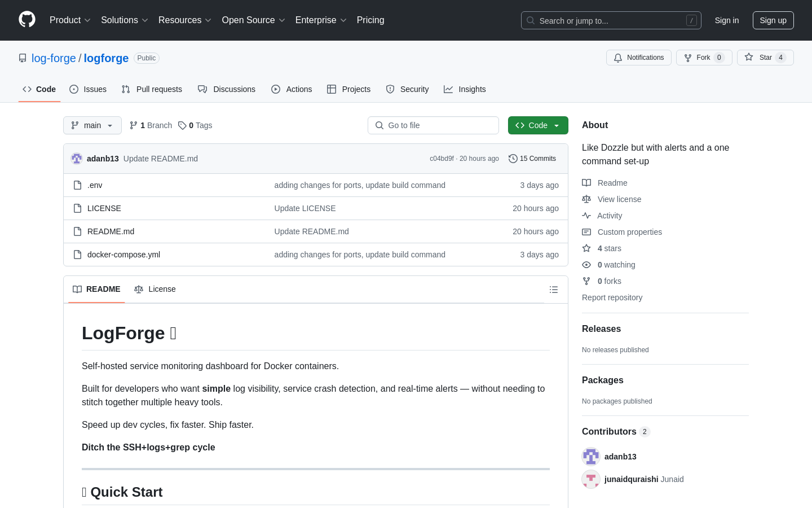Click the Go to file search box
Viewport: 812px width, 508px height.
point(433,125)
